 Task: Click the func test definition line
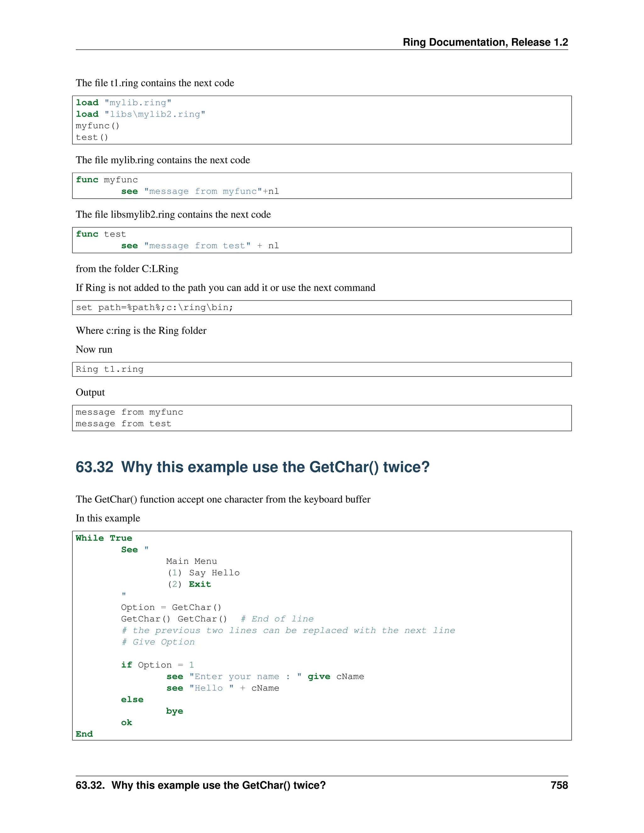pyautogui.click(x=101, y=234)
